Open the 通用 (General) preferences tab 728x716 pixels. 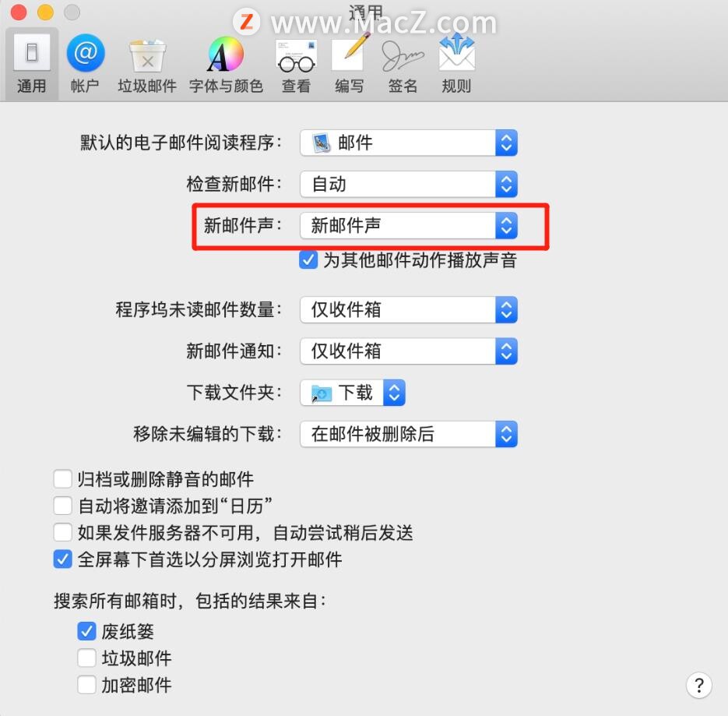click(x=32, y=64)
